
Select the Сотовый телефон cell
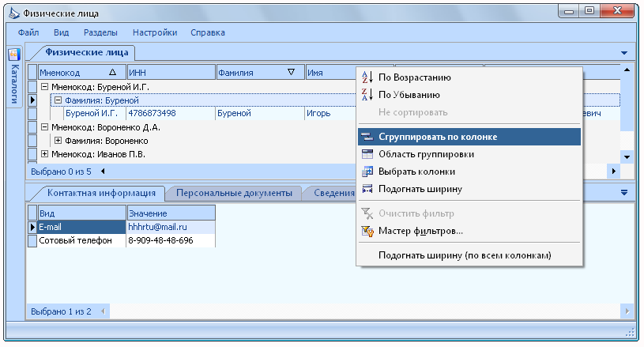click(x=81, y=240)
